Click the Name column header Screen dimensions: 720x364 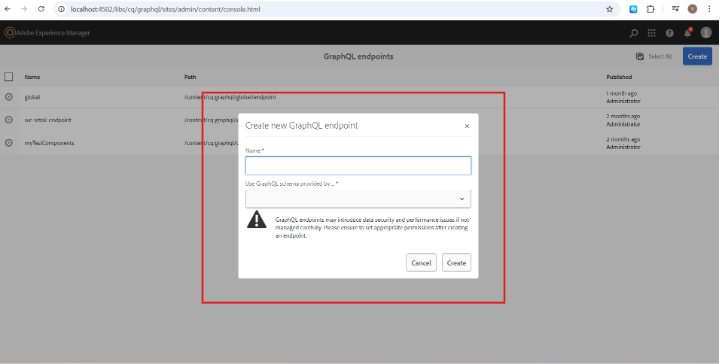tap(32, 77)
